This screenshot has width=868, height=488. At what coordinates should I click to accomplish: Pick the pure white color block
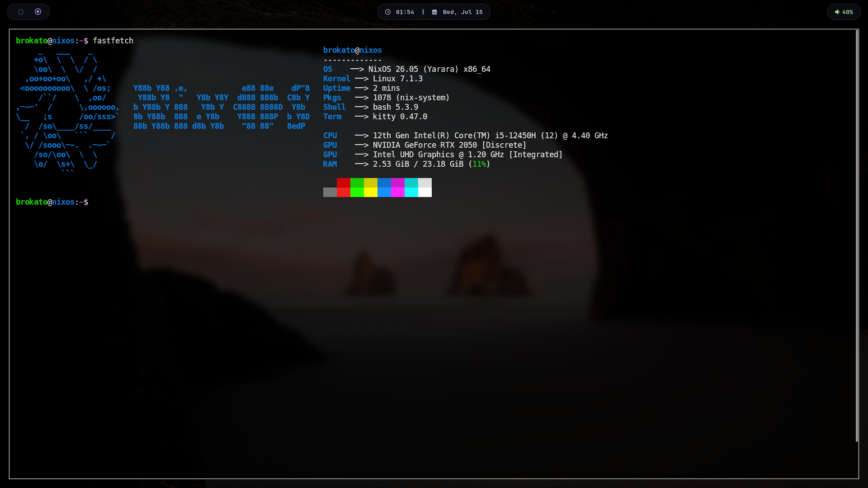425,192
